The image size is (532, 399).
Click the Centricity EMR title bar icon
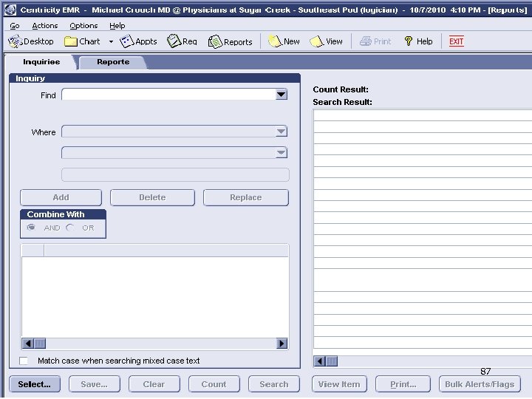[x=10, y=10]
